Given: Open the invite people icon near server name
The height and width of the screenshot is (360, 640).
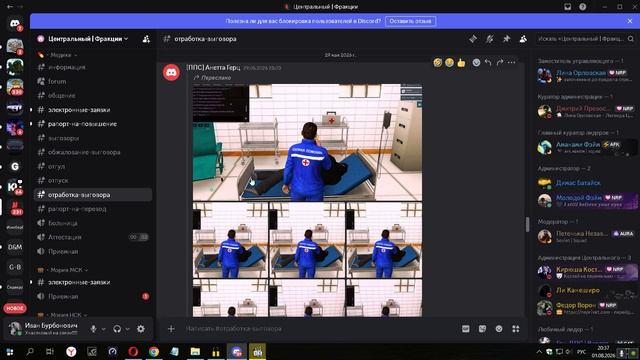Looking at the screenshot, I should (x=146, y=39).
